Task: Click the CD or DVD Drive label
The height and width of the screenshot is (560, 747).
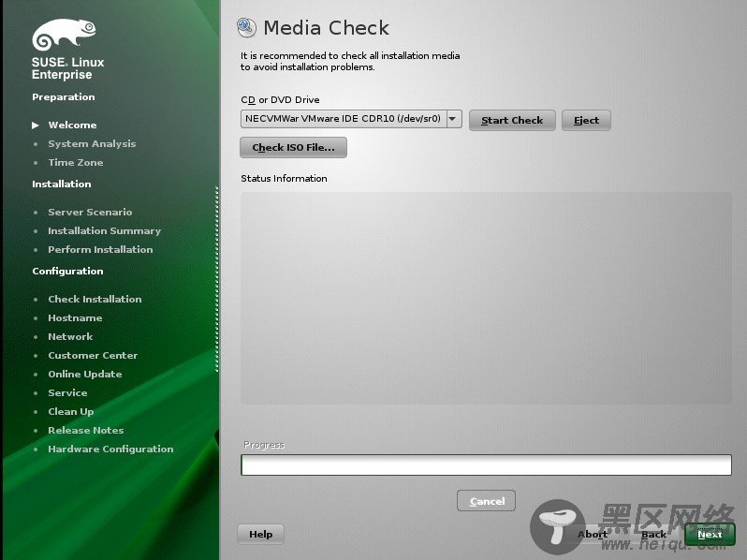Action: (280, 100)
